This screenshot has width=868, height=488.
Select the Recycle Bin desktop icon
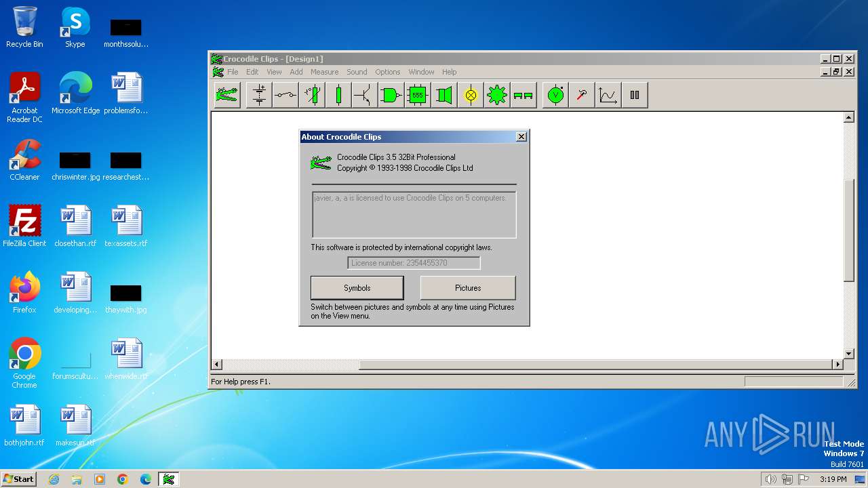point(24,27)
